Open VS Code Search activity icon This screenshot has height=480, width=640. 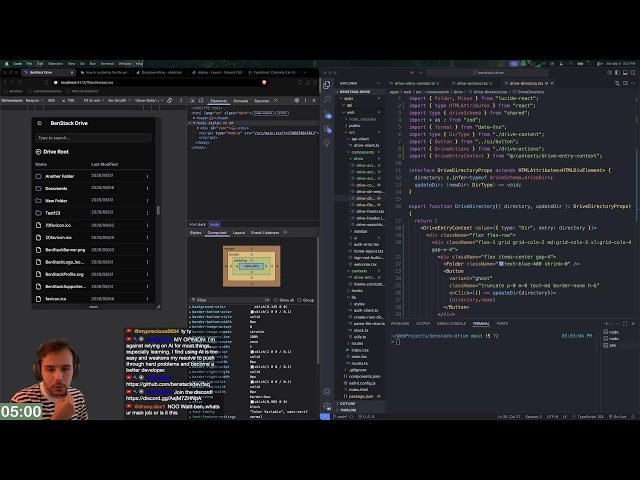pyautogui.click(x=327, y=99)
